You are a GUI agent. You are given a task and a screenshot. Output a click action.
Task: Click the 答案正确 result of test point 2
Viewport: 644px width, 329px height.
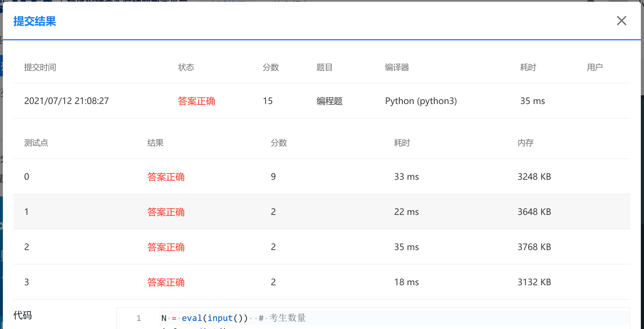166,247
